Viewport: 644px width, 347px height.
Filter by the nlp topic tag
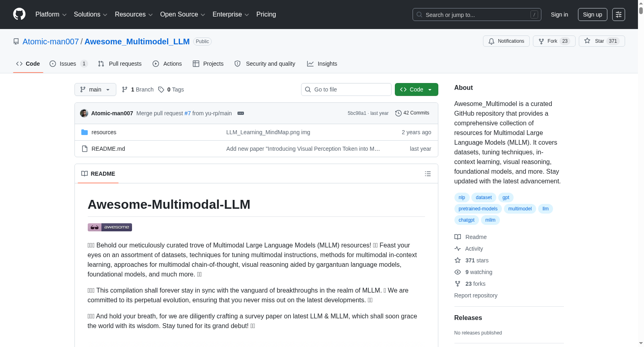[462, 197]
